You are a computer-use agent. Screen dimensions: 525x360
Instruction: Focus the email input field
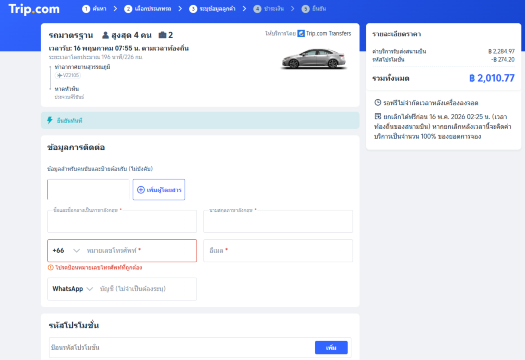coord(278,250)
